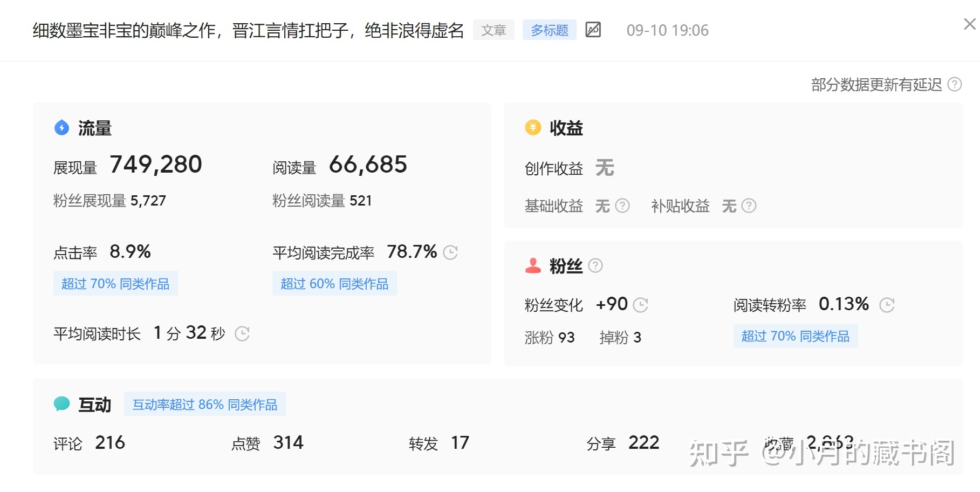Click the 展现量 value 749,280
980x492 pixels.
[x=156, y=165]
